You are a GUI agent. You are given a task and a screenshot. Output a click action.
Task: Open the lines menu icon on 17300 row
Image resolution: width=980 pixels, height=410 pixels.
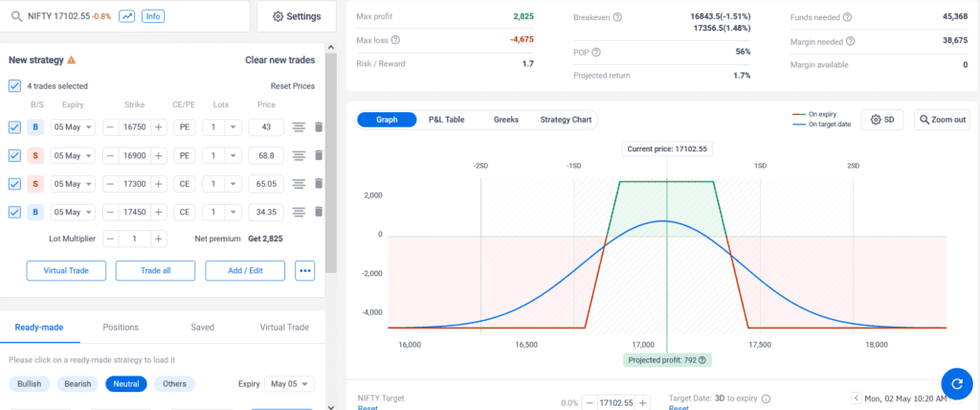[x=299, y=183]
